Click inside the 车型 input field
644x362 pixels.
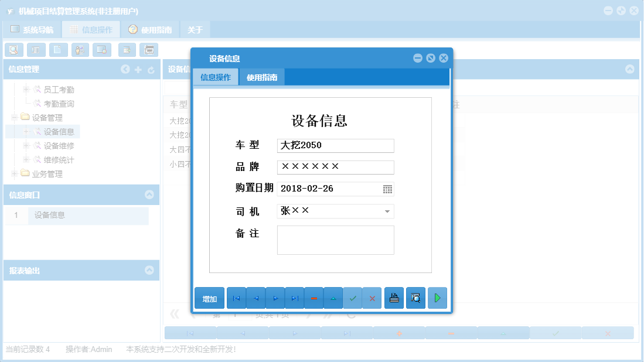335,145
